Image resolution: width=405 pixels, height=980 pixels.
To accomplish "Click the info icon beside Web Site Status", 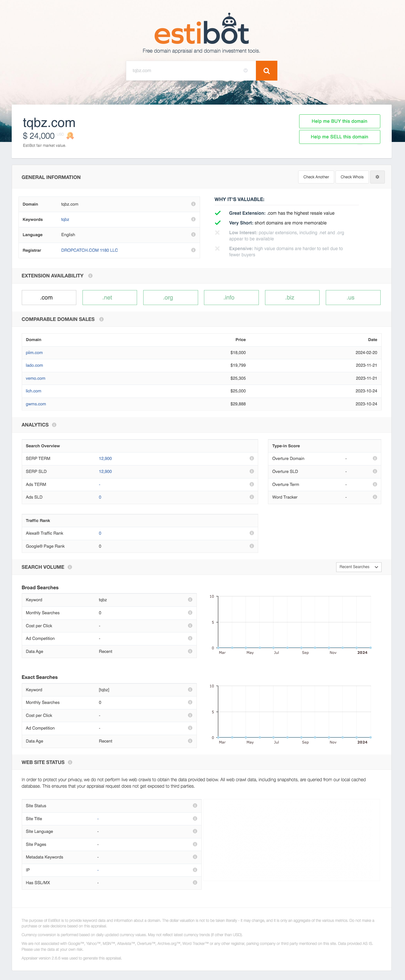I will (70, 762).
